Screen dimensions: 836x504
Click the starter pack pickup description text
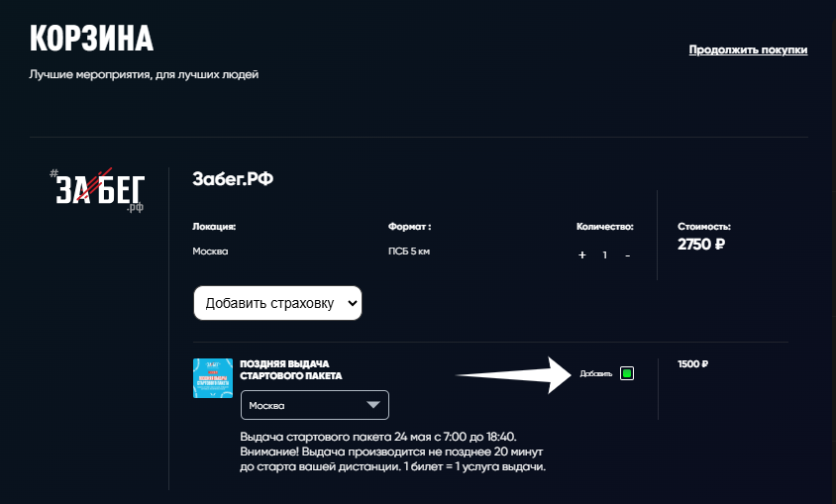click(393, 452)
